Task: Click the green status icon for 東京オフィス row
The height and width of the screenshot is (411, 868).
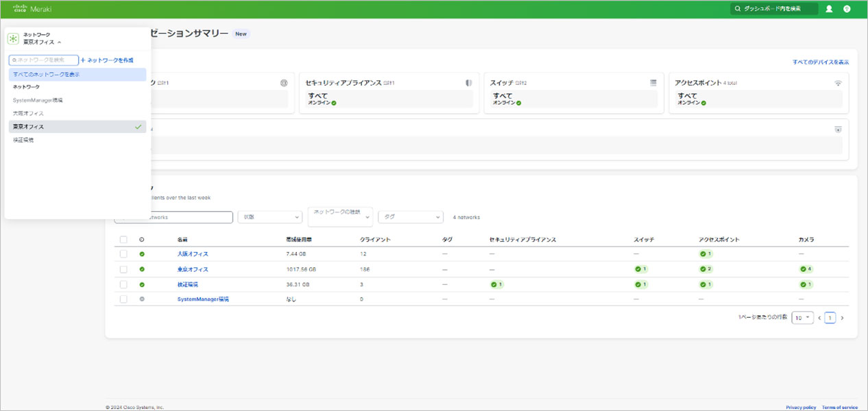Action: coord(142,269)
